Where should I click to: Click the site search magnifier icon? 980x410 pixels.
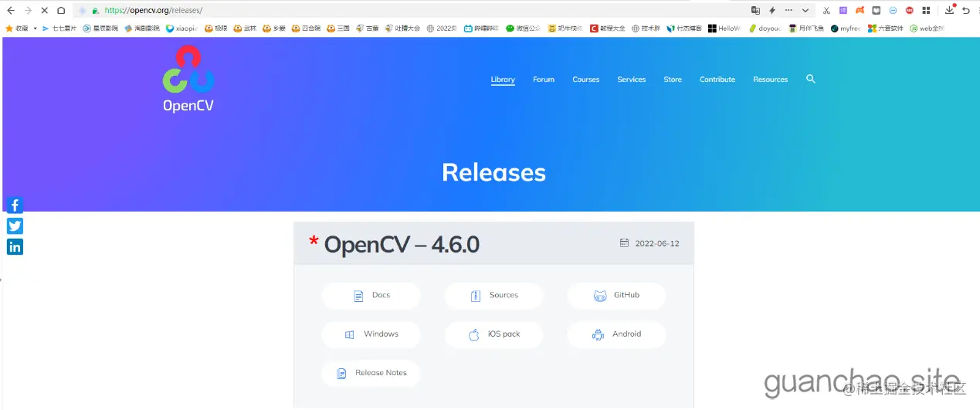click(811, 79)
